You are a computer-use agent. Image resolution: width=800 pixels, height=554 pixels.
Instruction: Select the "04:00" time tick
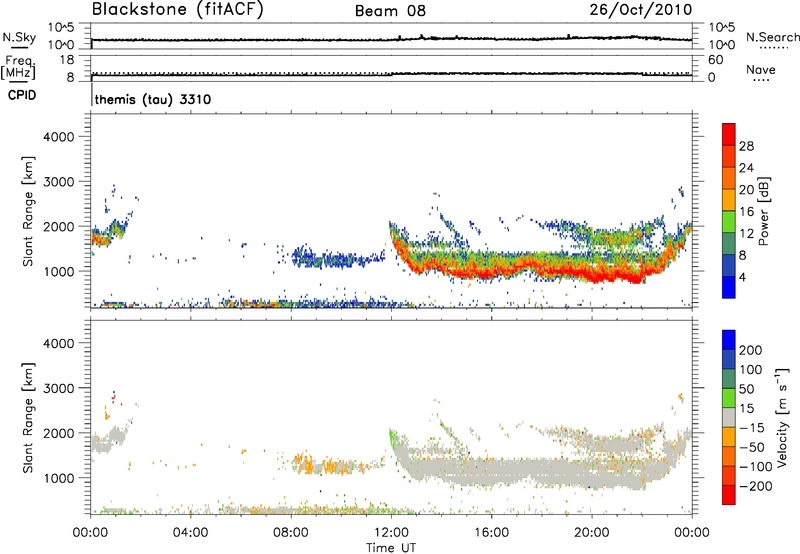[190, 533]
